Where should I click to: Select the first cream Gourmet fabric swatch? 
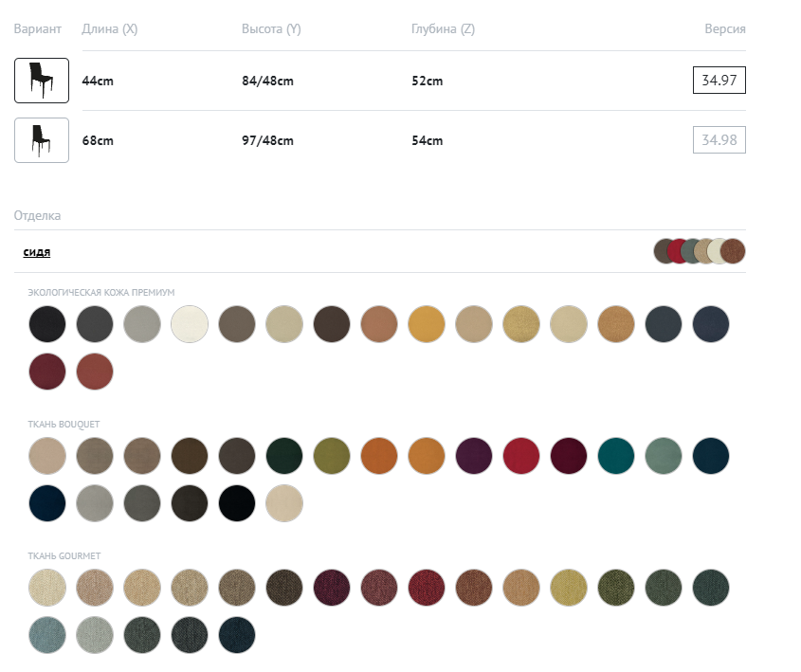[x=47, y=588]
